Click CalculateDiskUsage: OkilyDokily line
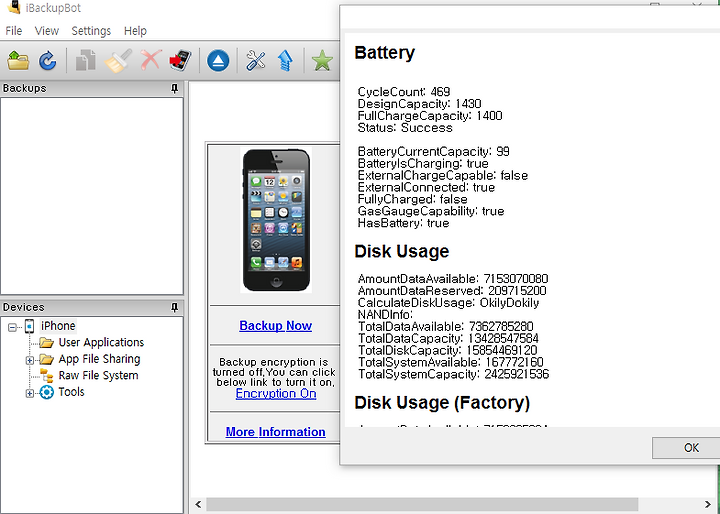This screenshot has width=720, height=514. [448, 303]
